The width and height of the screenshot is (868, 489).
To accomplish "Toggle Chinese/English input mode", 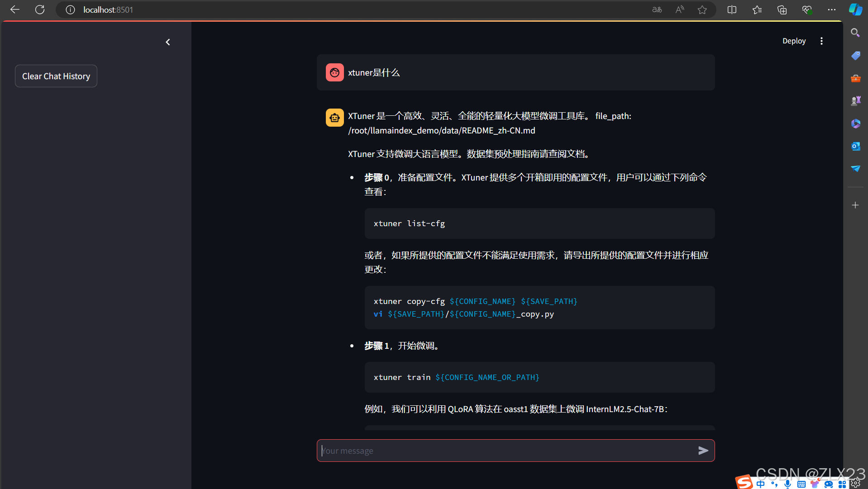I will click(761, 484).
